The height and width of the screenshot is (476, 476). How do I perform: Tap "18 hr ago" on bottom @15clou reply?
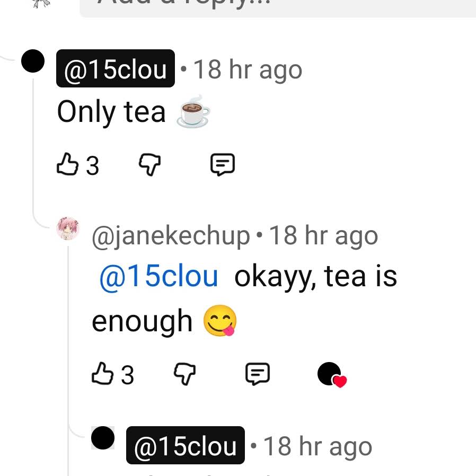[x=318, y=446]
